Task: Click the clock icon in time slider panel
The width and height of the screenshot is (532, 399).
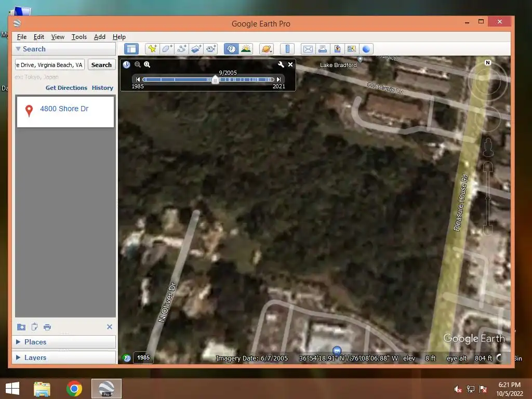Action: [x=127, y=64]
